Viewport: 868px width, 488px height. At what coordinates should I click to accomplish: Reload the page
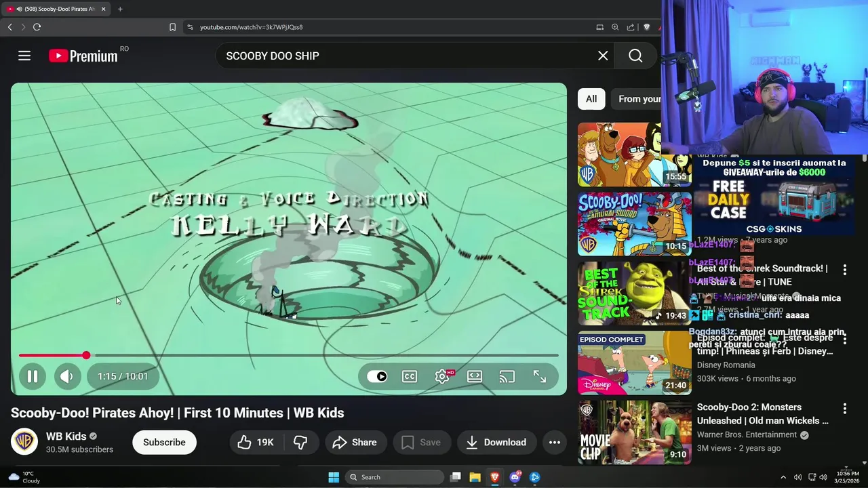37,27
